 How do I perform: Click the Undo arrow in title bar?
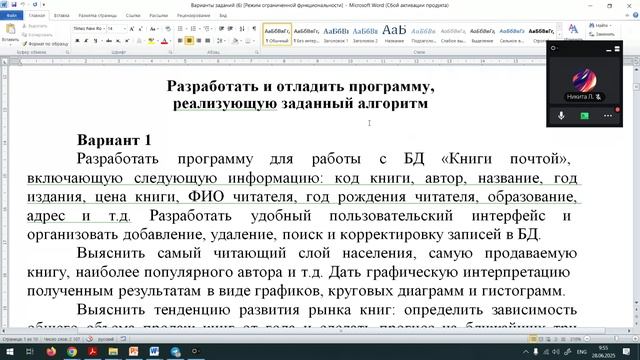23,5
